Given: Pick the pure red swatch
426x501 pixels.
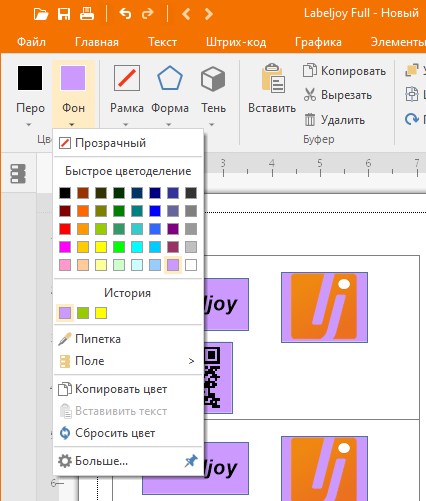Looking at the screenshot, I should (65, 229).
